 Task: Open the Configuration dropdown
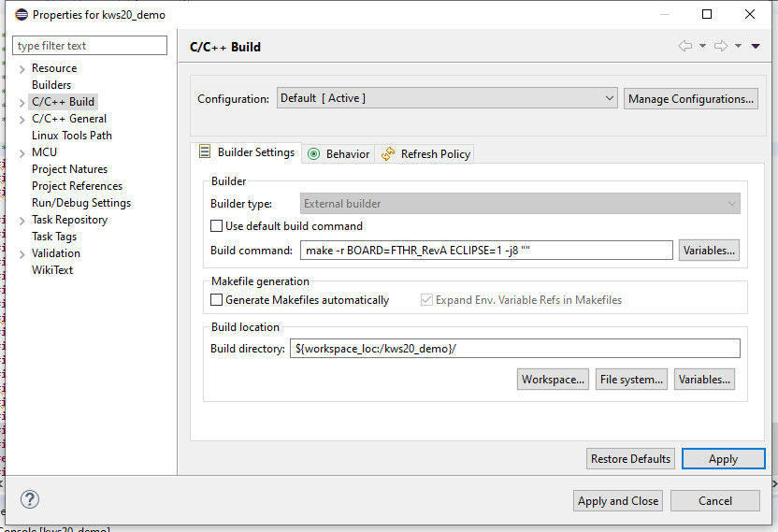pyautogui.click(x=447, y=98)
